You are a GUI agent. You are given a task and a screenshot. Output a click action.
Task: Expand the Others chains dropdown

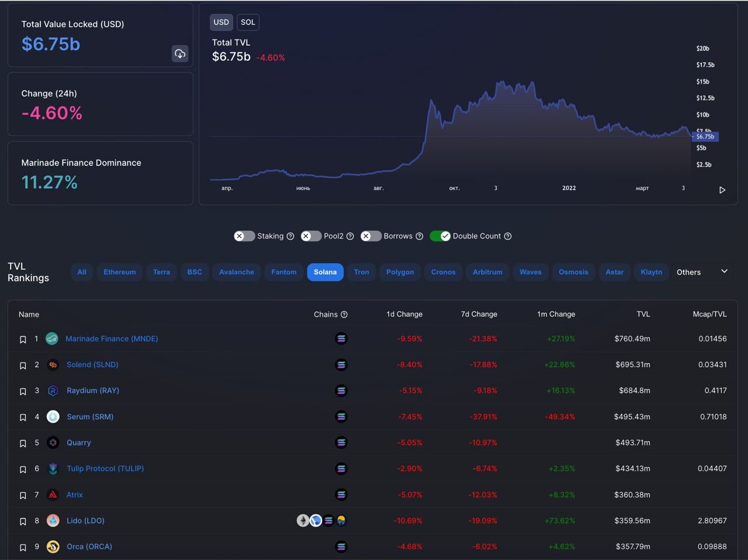pos(702,272)
